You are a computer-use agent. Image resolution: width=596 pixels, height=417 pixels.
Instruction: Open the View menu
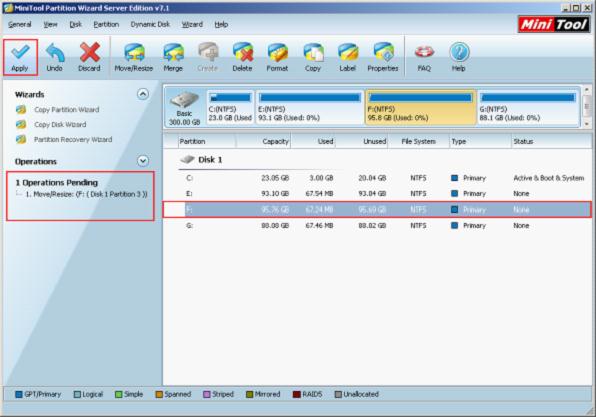(50, 24)
